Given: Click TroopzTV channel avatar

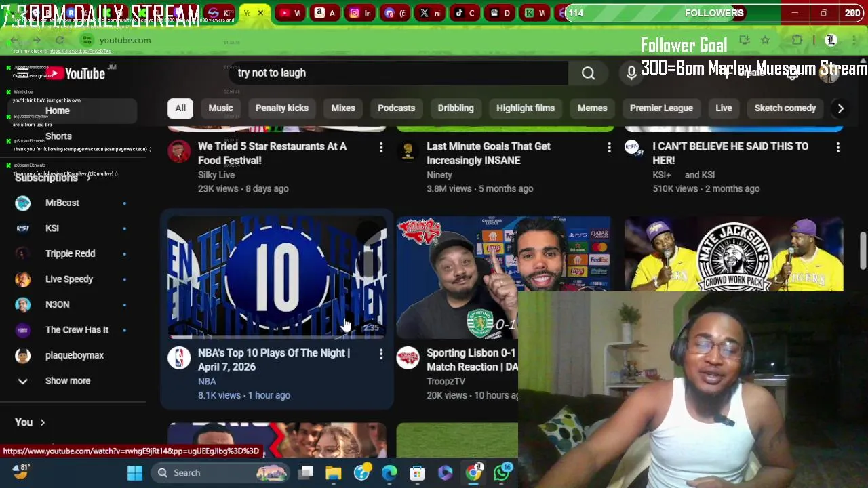Looking at the screenshot, I should click(x=408, y=359).
